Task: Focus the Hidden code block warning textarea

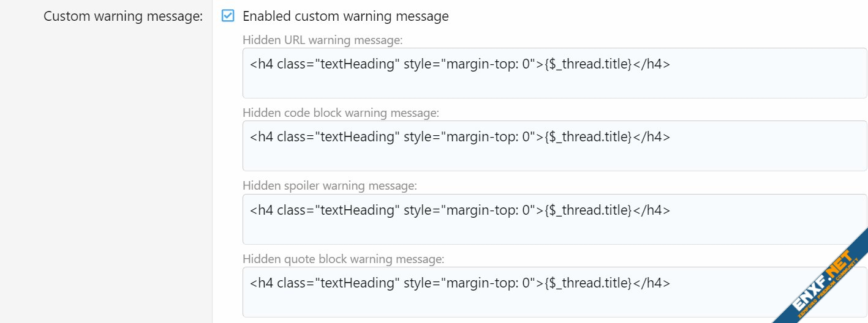Action: click(555, 146)
